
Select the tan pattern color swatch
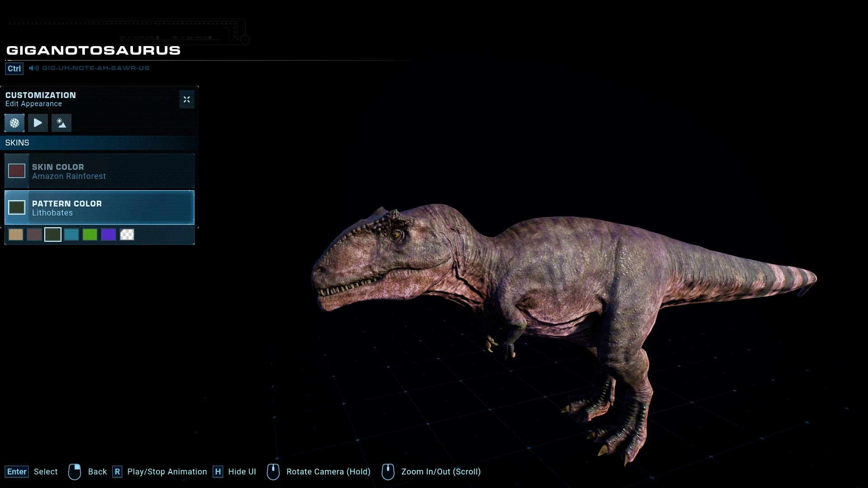click(x=16, y=235)
